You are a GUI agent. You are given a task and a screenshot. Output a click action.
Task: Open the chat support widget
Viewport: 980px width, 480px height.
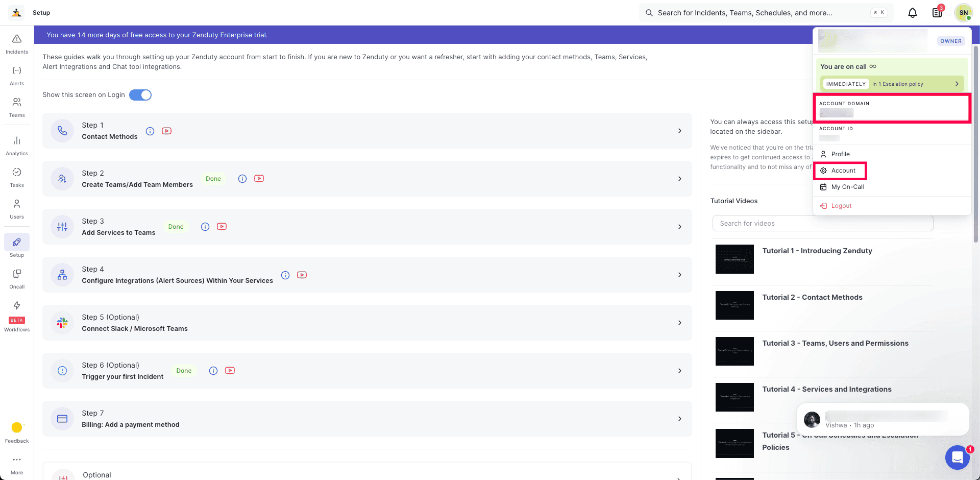[x=958, y=457]
